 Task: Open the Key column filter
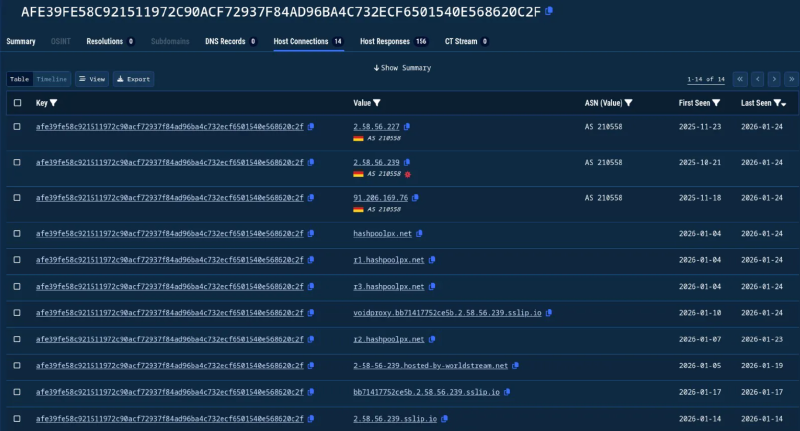pos(53,103)
